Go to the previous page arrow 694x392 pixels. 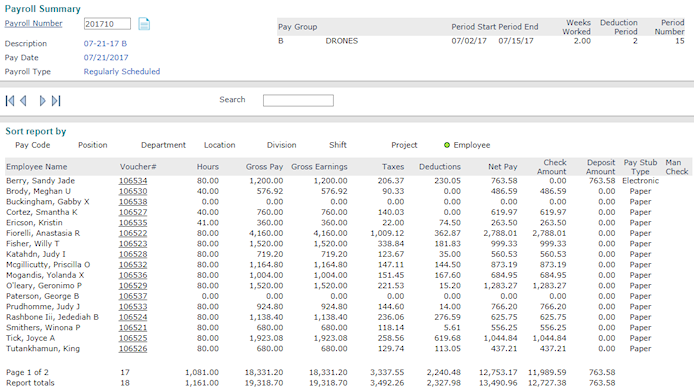[23, 101]
